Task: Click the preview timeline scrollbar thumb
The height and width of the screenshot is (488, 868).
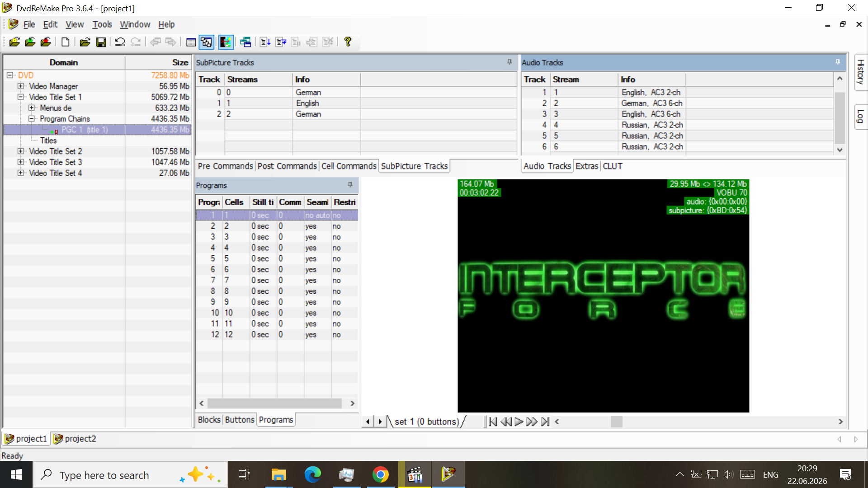Action: coord(617,422)
